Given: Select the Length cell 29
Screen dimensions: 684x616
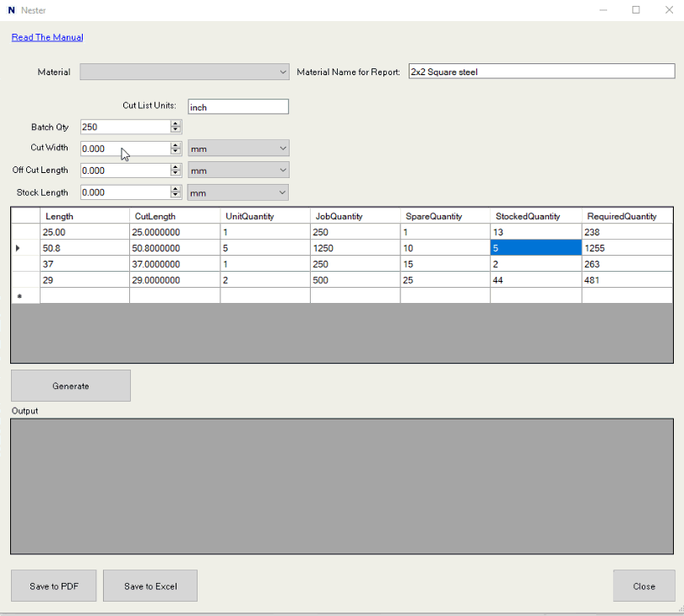Looking at the screenshot, I should tap(84, 280).
